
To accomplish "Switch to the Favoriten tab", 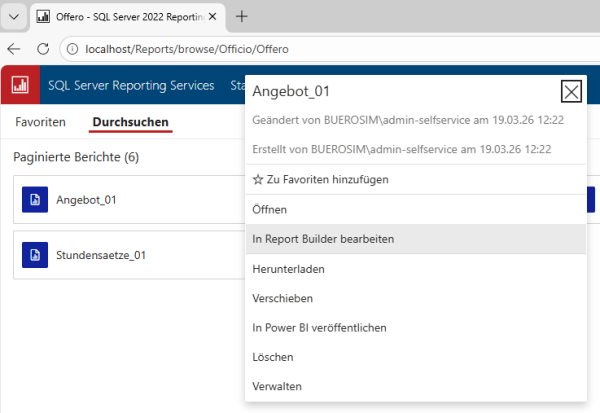I will tap(40, 122).
